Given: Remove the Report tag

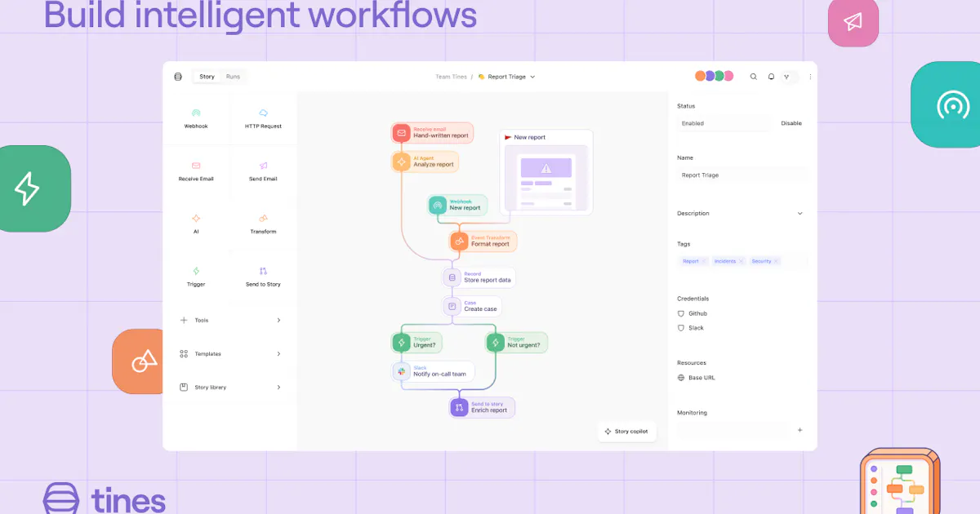Looking at the screenshot, I should pos(704,261).
